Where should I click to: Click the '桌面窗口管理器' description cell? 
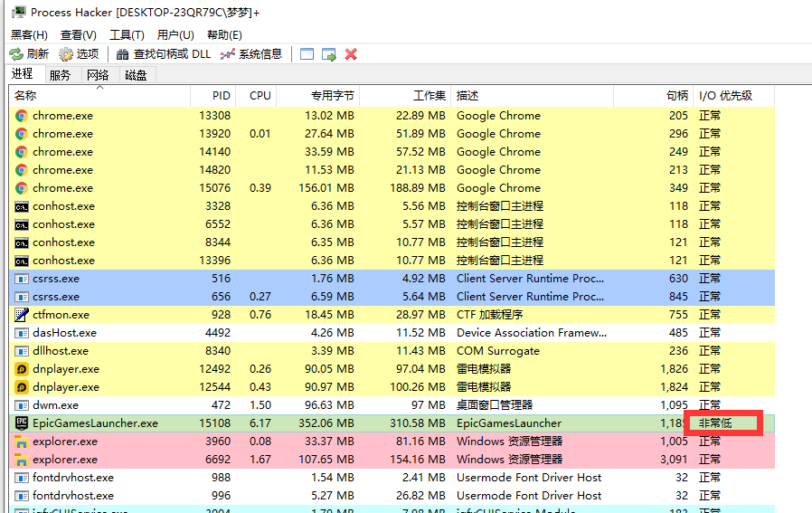[495, 405]
